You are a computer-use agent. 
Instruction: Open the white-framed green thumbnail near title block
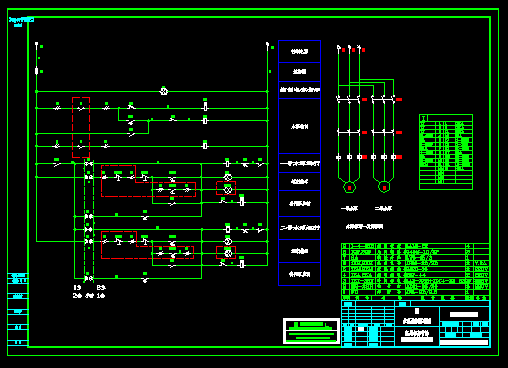click(311, 331)
